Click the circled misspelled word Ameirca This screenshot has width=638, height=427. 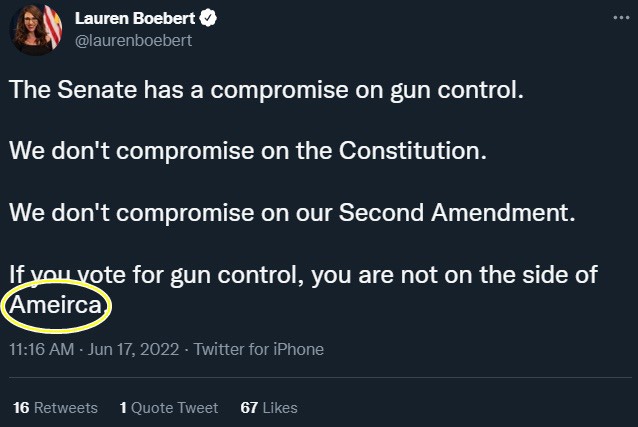click(56, 305)
